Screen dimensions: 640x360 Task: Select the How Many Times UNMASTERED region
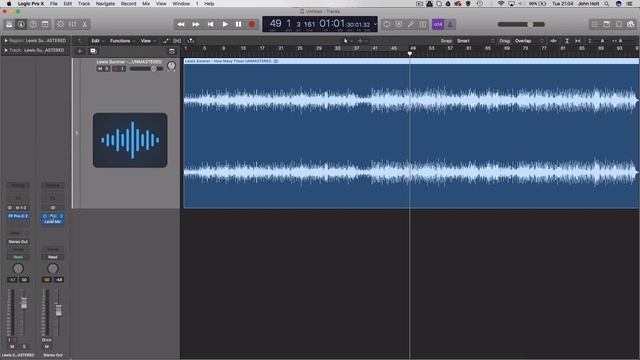pyautogui.click(x=411, y=133)
